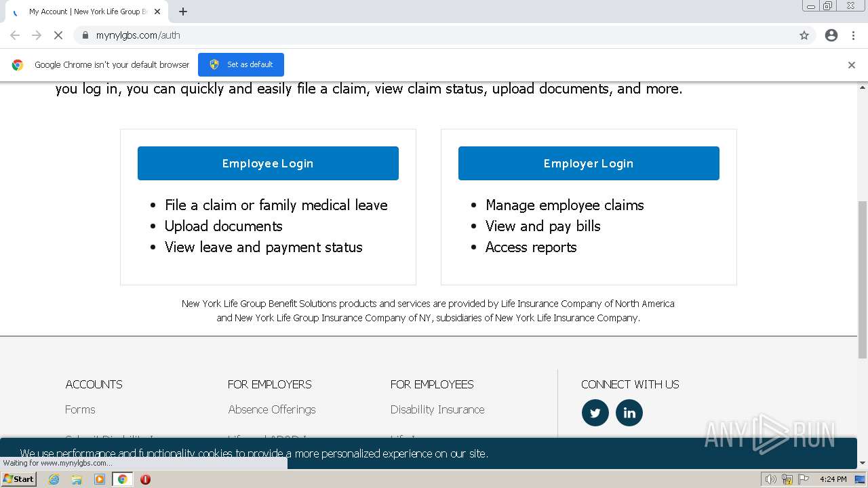Click 'Manage employee claims' bullet text

click(x=565, y=205)
